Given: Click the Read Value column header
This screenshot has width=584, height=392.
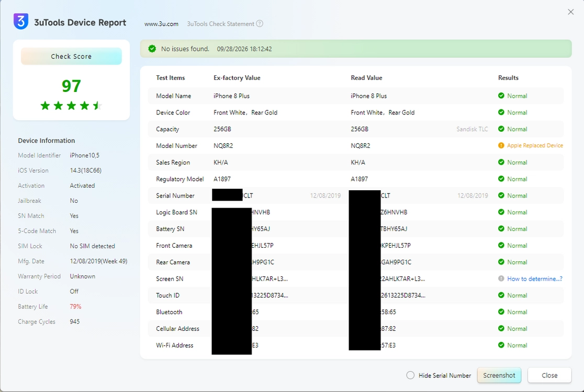Looking at the screenshot, I should [x=366, y=78].
